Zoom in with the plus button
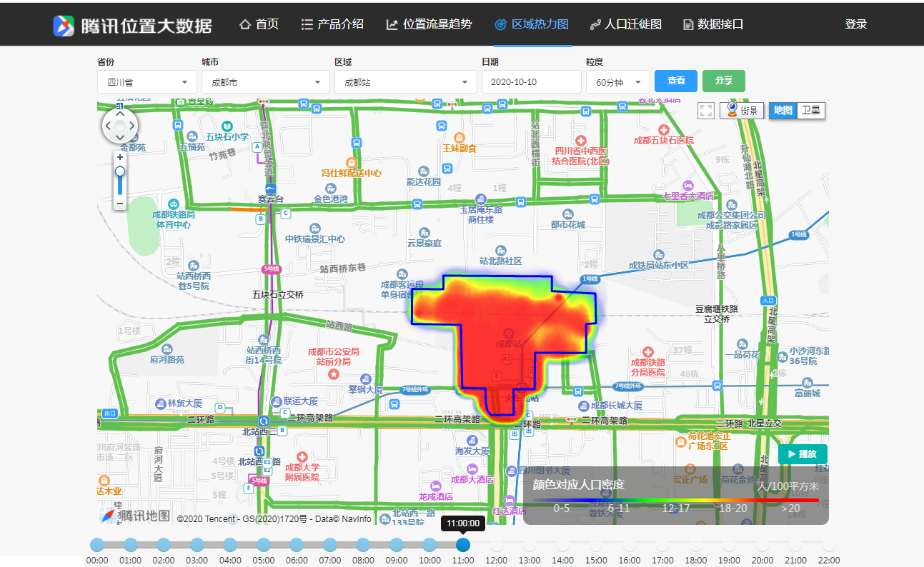This screenshot has height=567, width=924. point(120,157)
